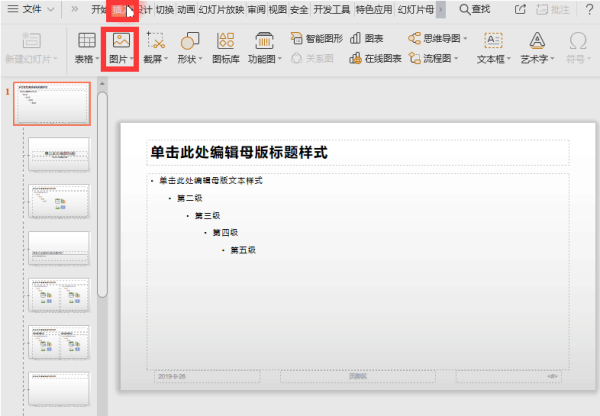Click the 表格 table icon
This screenshot has width=600, height=416.
pos(87,41)
